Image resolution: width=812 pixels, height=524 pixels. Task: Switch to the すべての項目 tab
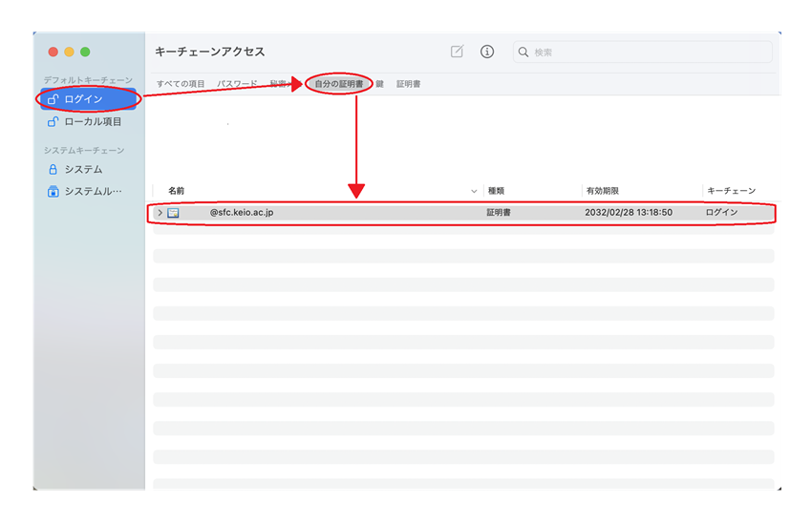181,84
